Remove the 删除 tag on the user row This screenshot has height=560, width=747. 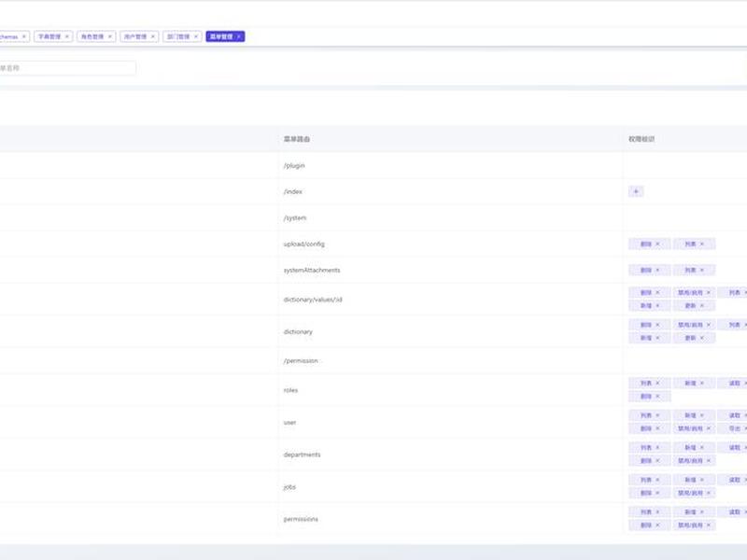pos(657,428)
